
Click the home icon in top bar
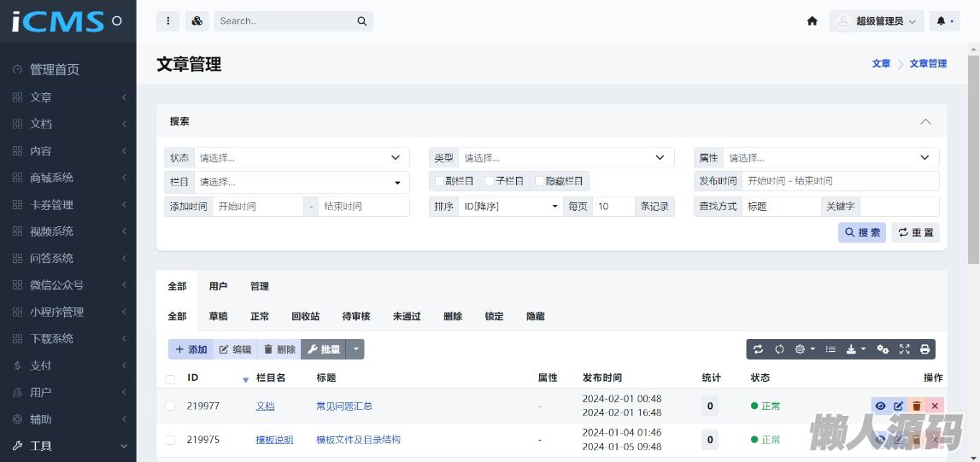(x=812, y=21)
